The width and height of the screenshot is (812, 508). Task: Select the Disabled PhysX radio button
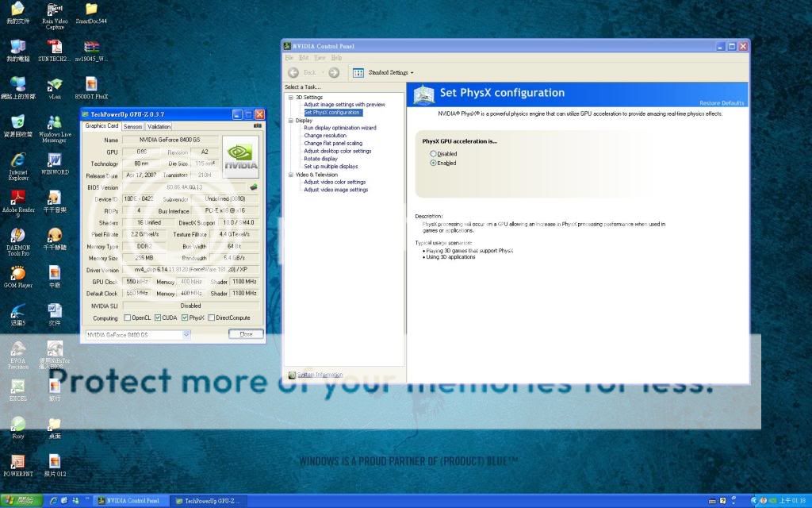pyautogui.click(x=433, y=154)
